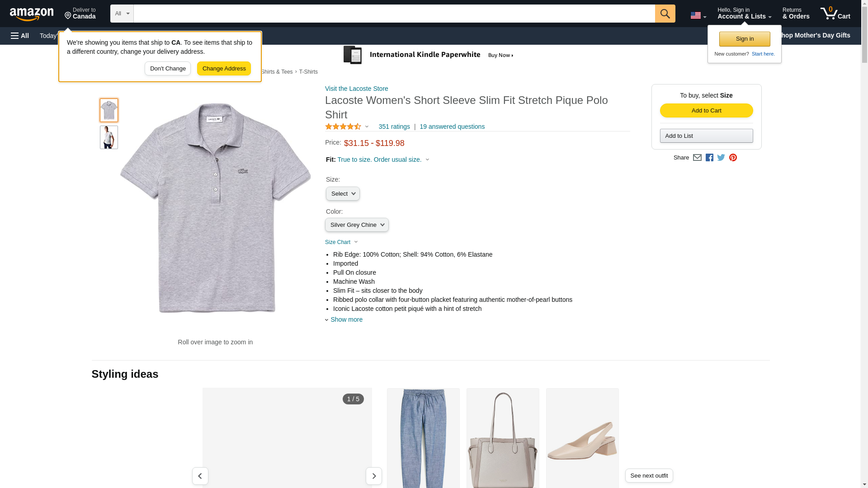
Task: Click Shop Mother's Day Gifts link
Action: pyautogui.click(x=817, y=35)
